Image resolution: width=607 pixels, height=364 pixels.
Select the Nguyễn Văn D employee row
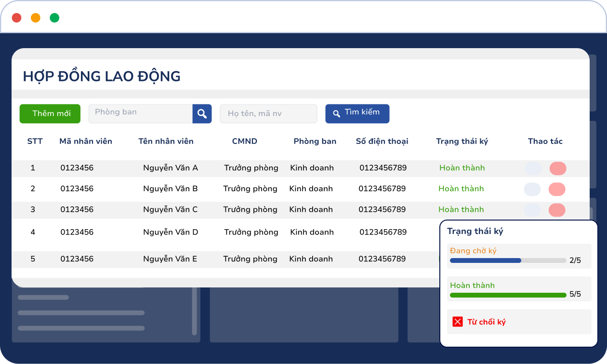pos(171,232)
